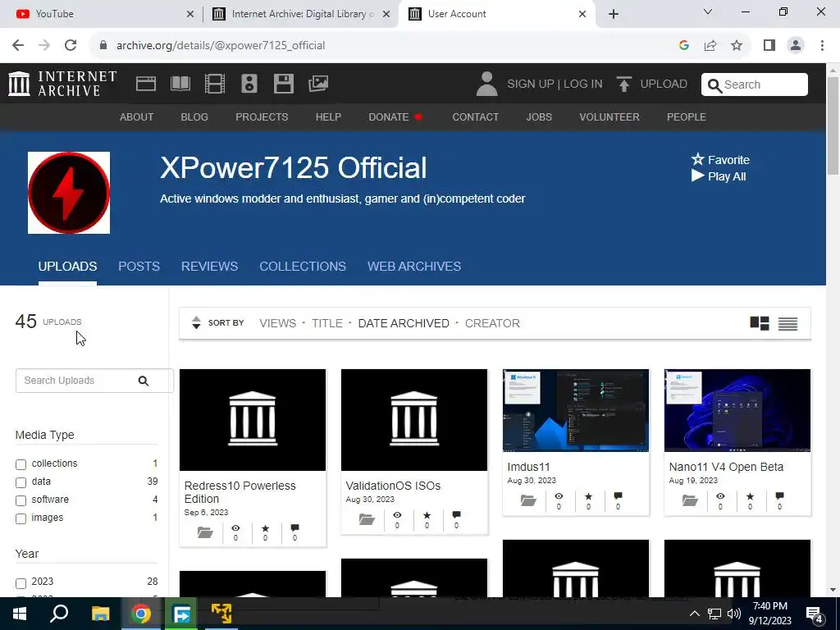
Task: Sort uploads by TITLE
Action: tap(326, 323)
